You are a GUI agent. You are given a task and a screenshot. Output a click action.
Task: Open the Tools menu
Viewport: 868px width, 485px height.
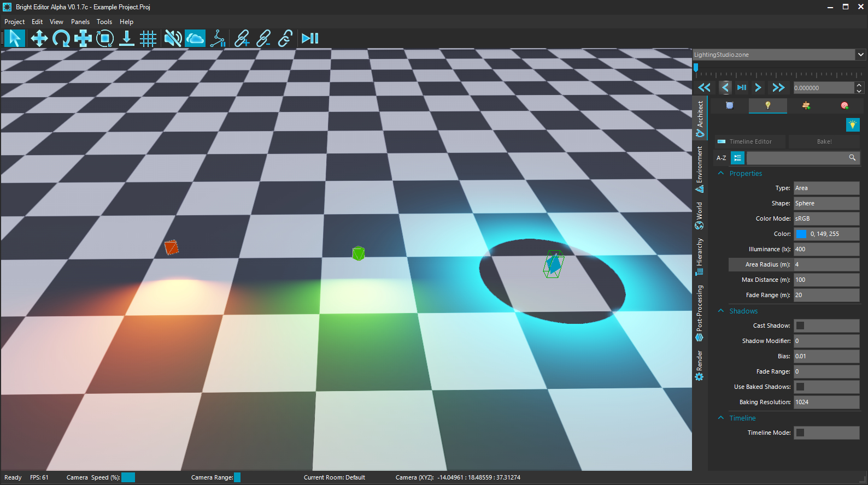point(104,22)
